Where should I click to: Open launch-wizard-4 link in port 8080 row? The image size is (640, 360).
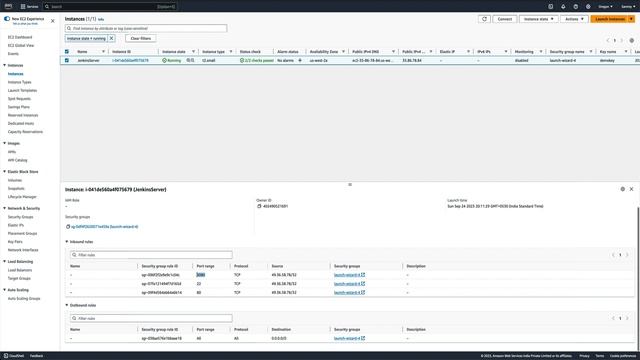click(349, 275)
